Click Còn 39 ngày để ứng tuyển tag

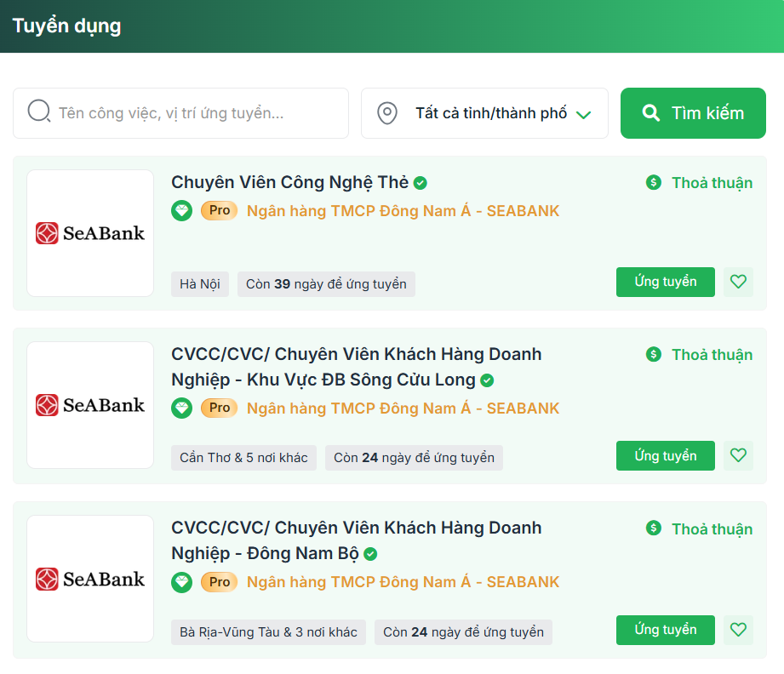click(326, 284)
